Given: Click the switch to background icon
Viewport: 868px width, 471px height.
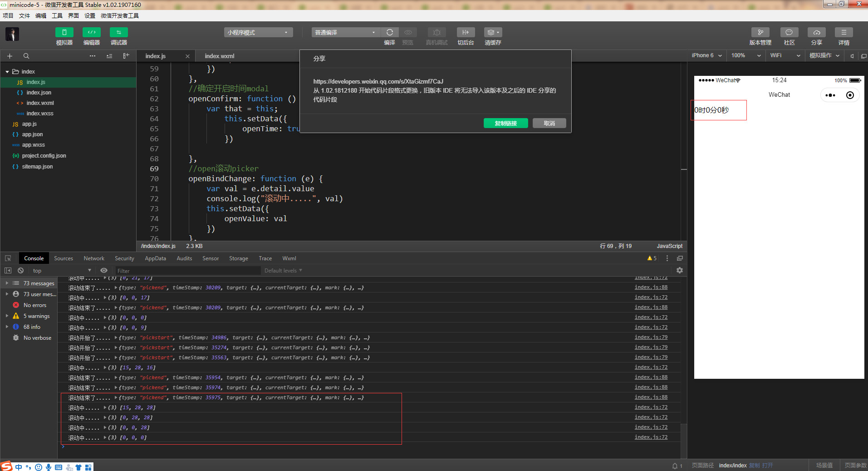Looking at the screenshot, I should [x=466, y=32].
